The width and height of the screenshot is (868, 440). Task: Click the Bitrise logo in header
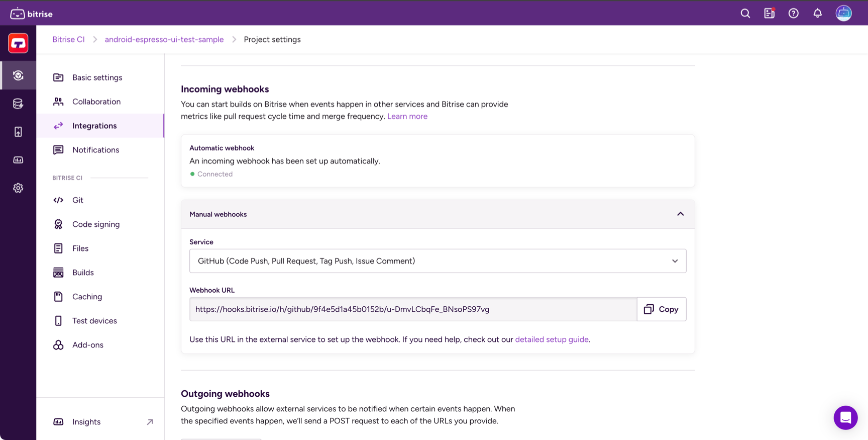32,14
